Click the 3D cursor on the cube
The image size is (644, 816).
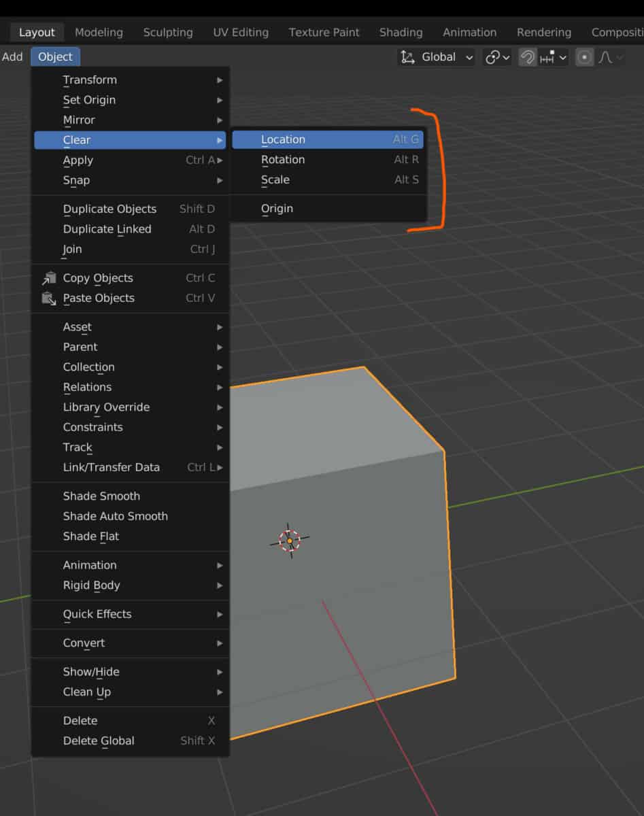(290, 541)
